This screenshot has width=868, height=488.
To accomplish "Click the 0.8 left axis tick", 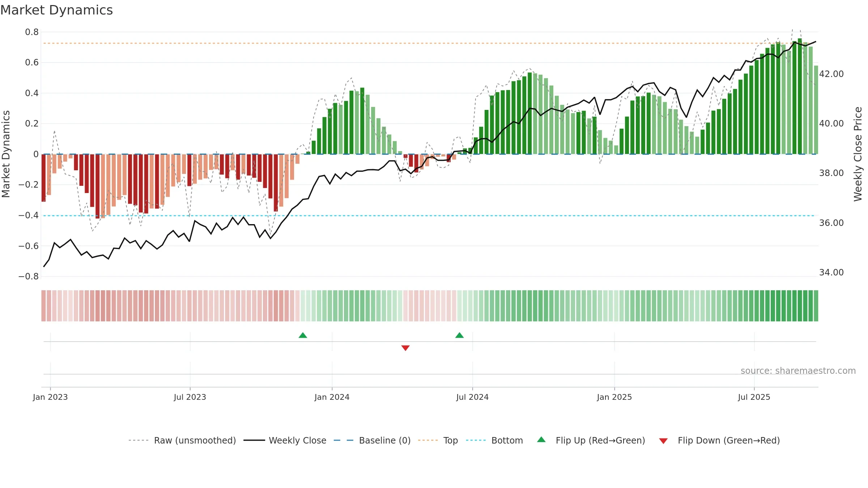I will [32, 32].
